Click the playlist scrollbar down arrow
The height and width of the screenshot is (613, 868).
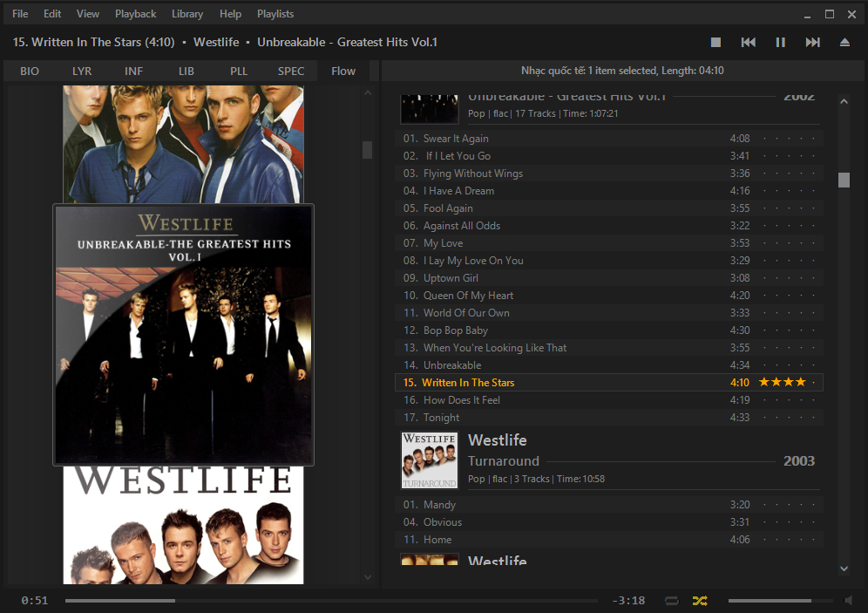click(x=844, y=569)
